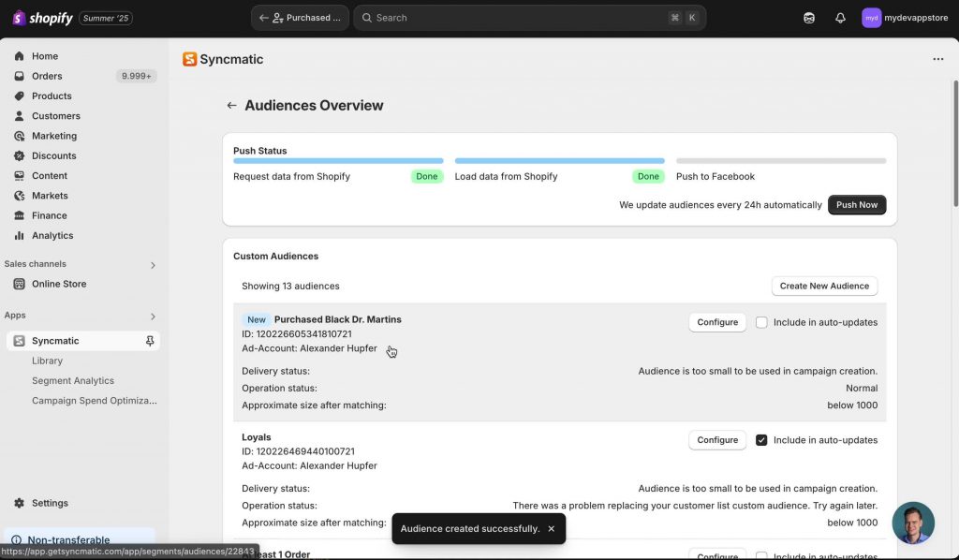959x560 pixels.
Task: Configure the Purchased Black Dr. Martins audience
Action: coord(716,322)
